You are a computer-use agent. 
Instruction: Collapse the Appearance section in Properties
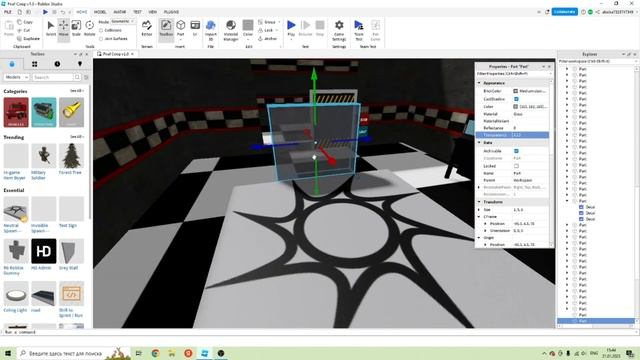click(479, 83)
